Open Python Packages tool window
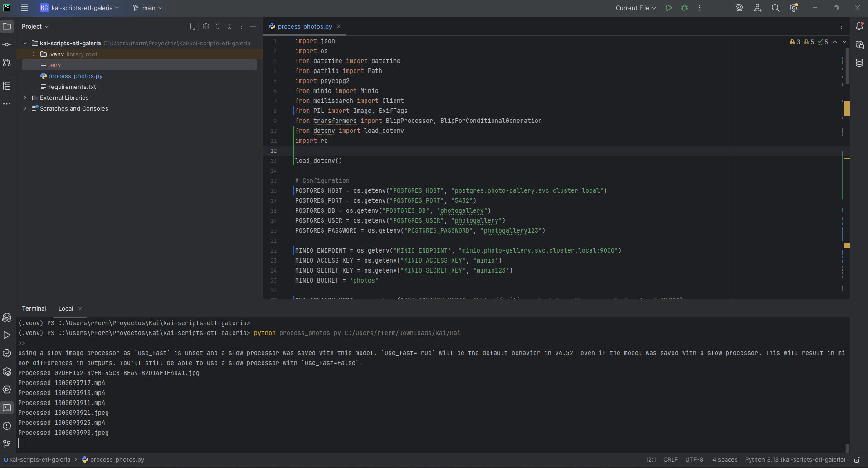 pos(7,371)
